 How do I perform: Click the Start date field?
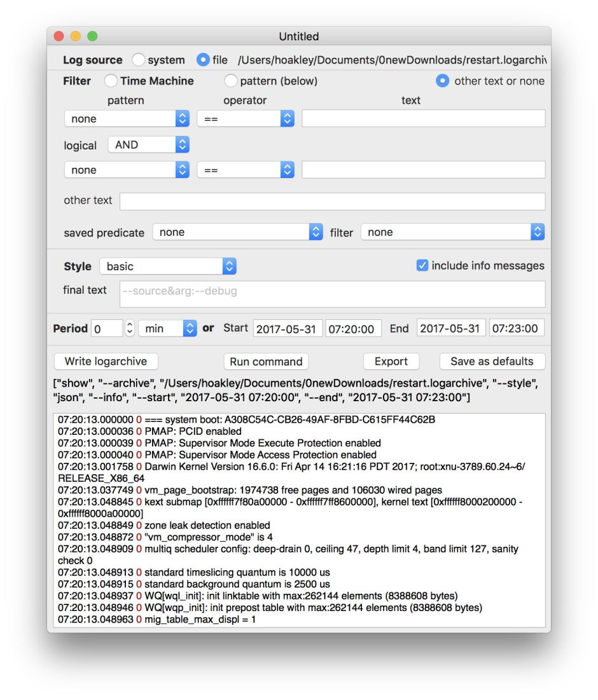tap(288, 329)
